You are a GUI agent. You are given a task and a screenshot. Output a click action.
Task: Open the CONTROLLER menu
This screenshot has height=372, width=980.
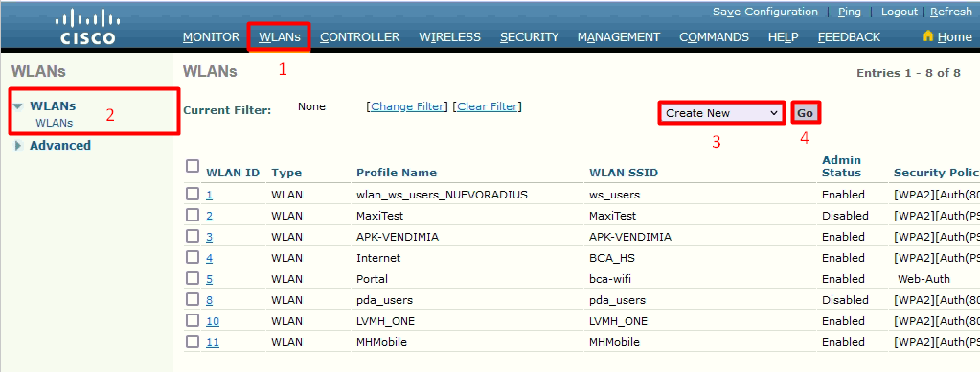360,36
